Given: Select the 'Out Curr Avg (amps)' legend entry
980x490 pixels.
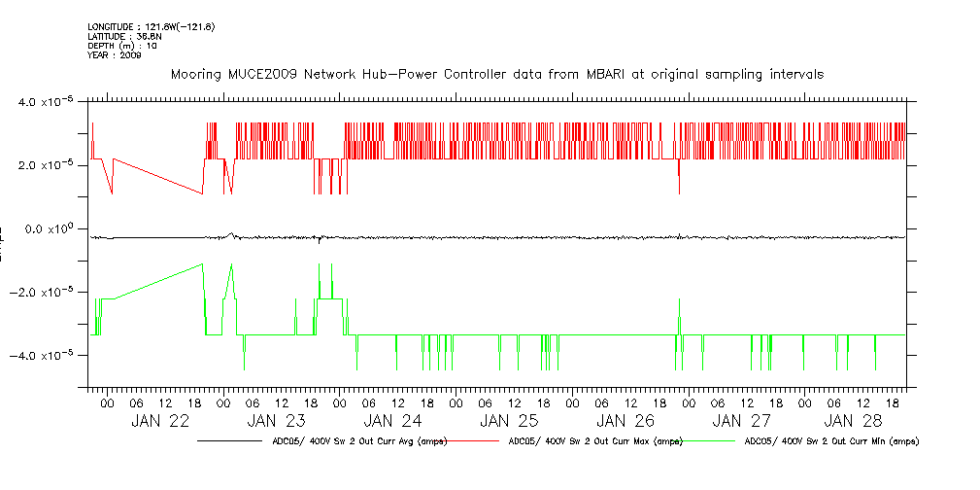Looking at the screenshot, I should point(359,441).
